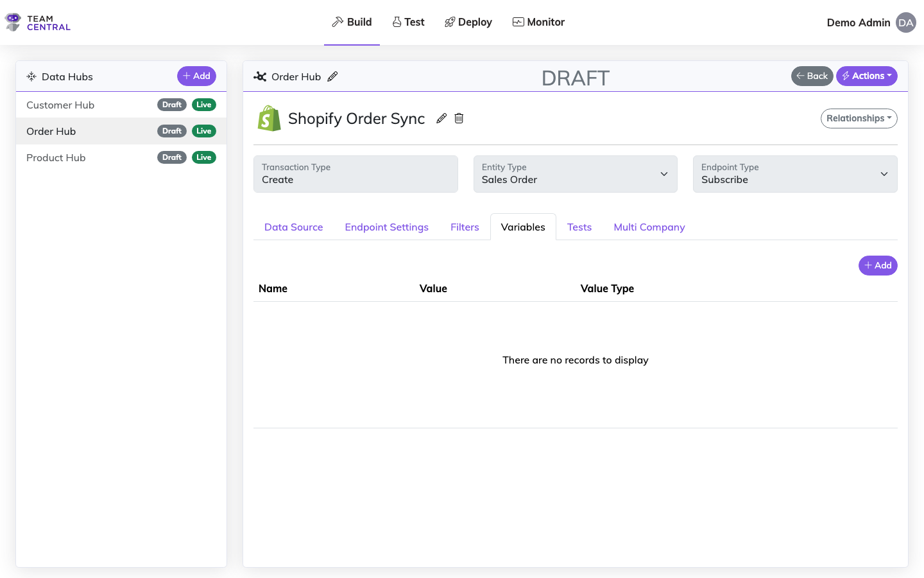The width and height of the screenshot is (924, 578).
Task: Click the Shopify bag logo
Action: click(x=269, y=119)
